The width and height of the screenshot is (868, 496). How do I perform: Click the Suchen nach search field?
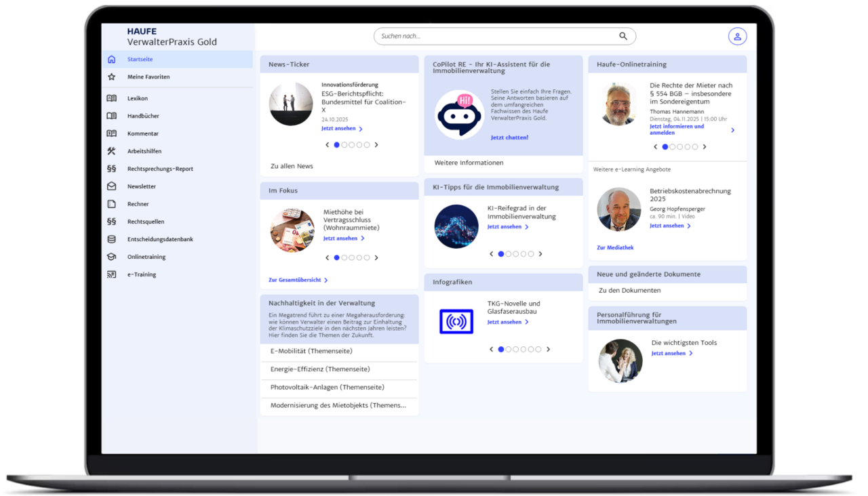[495, 37]
